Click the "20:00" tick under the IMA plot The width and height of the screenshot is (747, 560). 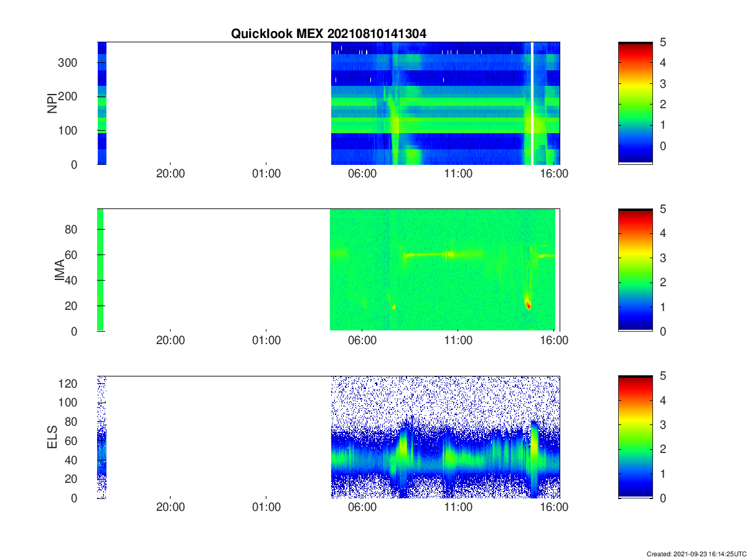click(170, 341)
